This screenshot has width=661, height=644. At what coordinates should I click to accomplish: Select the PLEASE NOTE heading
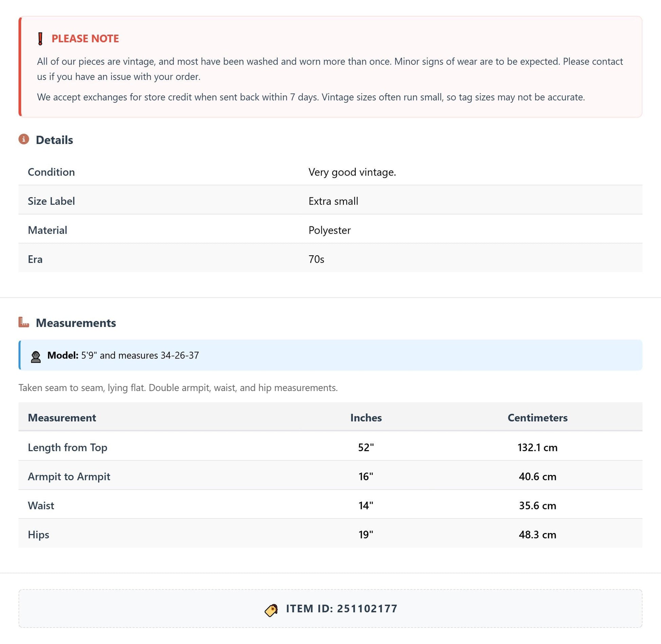tap(85, 38)
